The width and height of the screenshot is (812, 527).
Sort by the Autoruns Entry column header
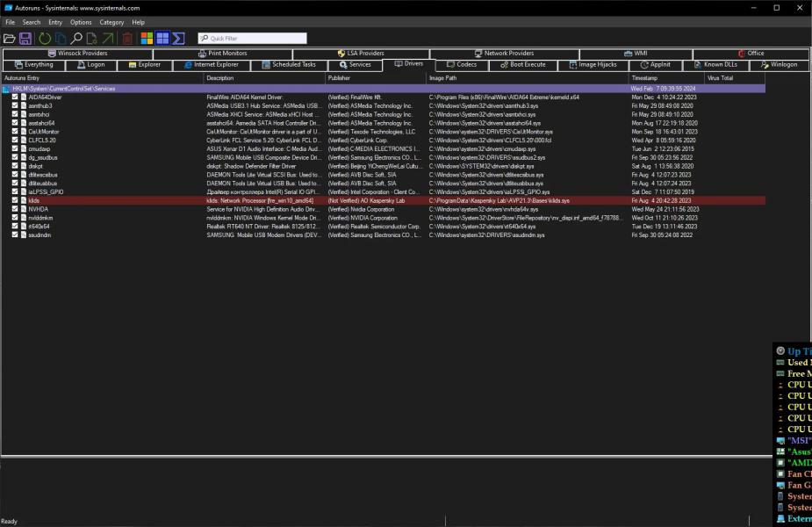(x=103, y=78)
